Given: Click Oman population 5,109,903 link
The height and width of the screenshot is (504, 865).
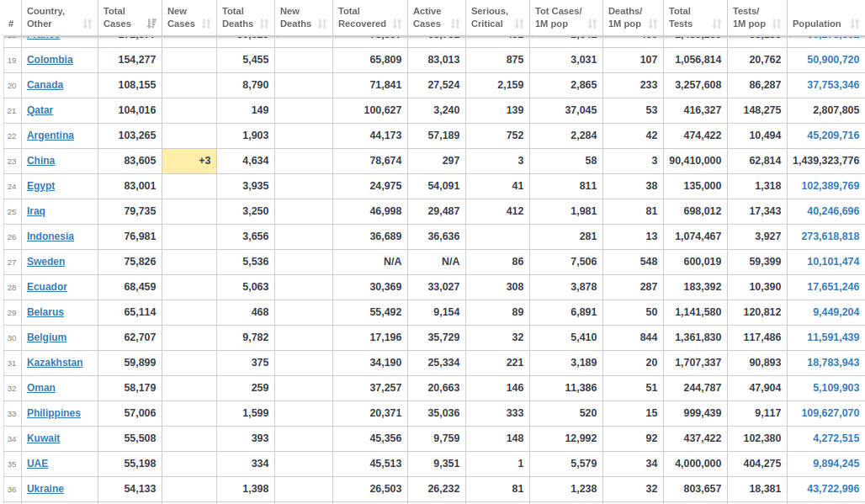Looking at the screenshot, I should (x=836, y=388).
